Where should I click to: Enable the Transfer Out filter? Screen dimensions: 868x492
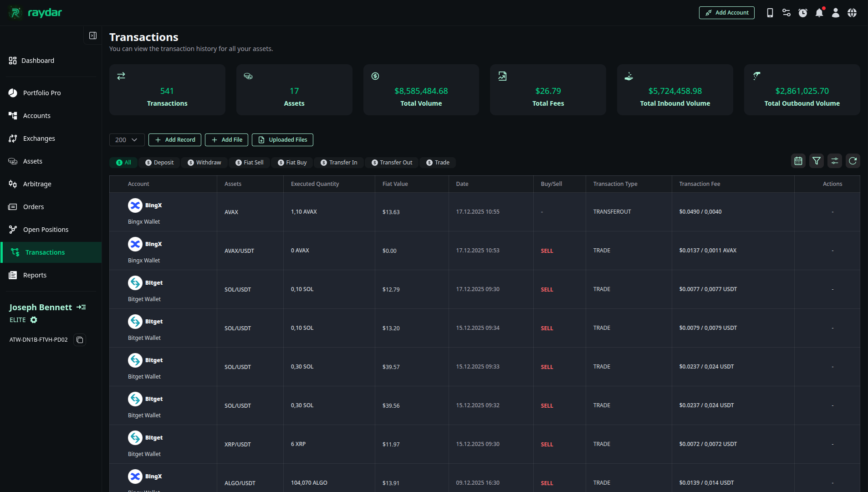tap(392, 162)
